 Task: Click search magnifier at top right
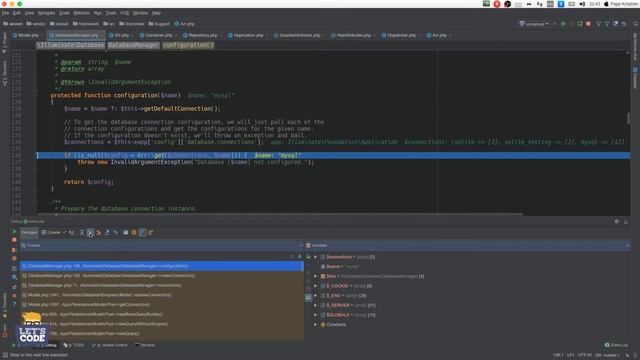(636, 24)
